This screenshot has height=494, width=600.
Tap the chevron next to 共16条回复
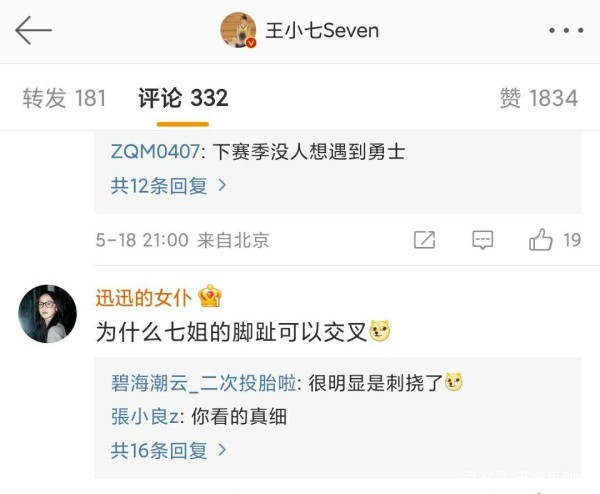[222, 450]
